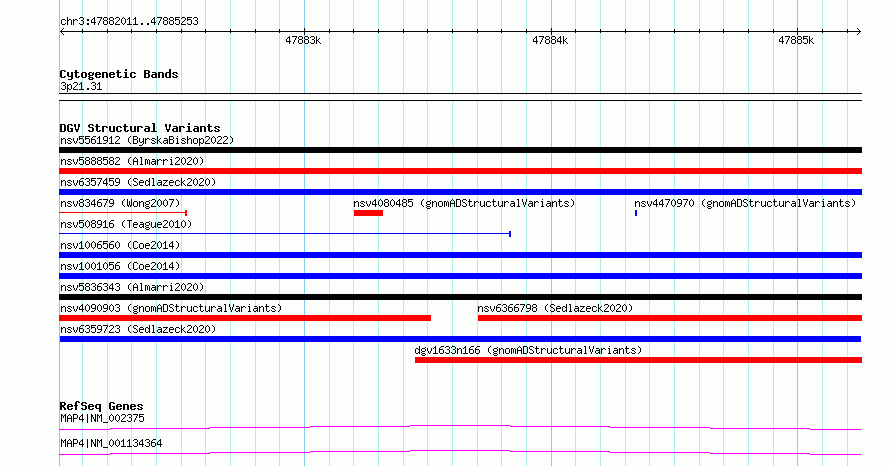Click nsv1006560 (Coe2014) label
The image size is (890, 466).
pos(120,245)
